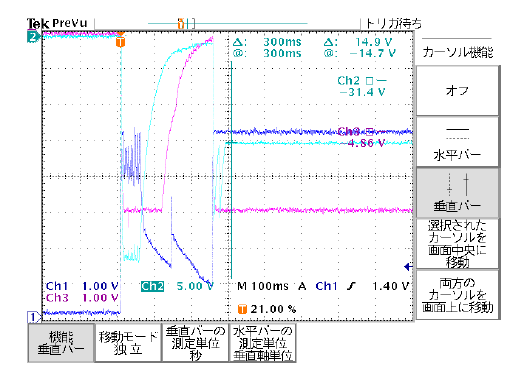
Task: Click the highlighted Ch2 scale label
Action: click(x=152, y=286)
